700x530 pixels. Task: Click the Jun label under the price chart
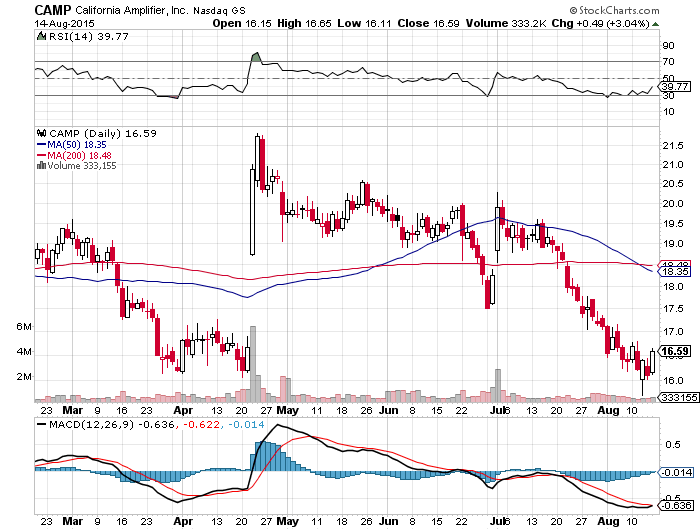[x=389, y=410]
